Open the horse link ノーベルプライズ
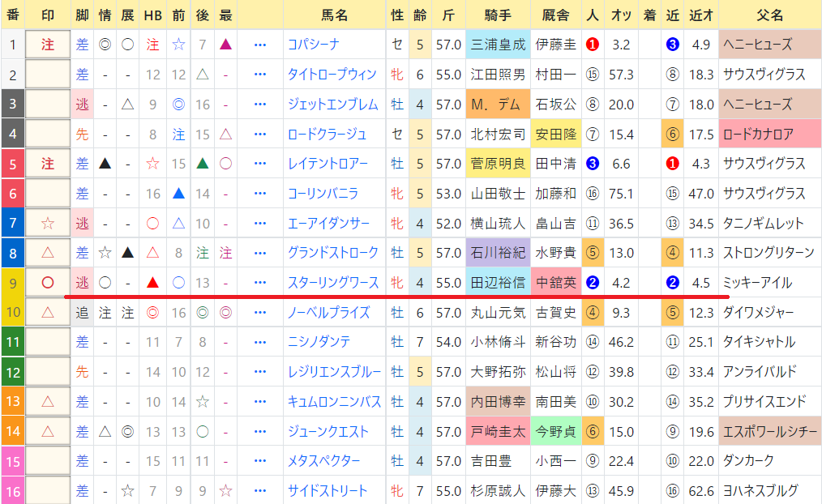This screenshot has height=504, width=822. 328,313
